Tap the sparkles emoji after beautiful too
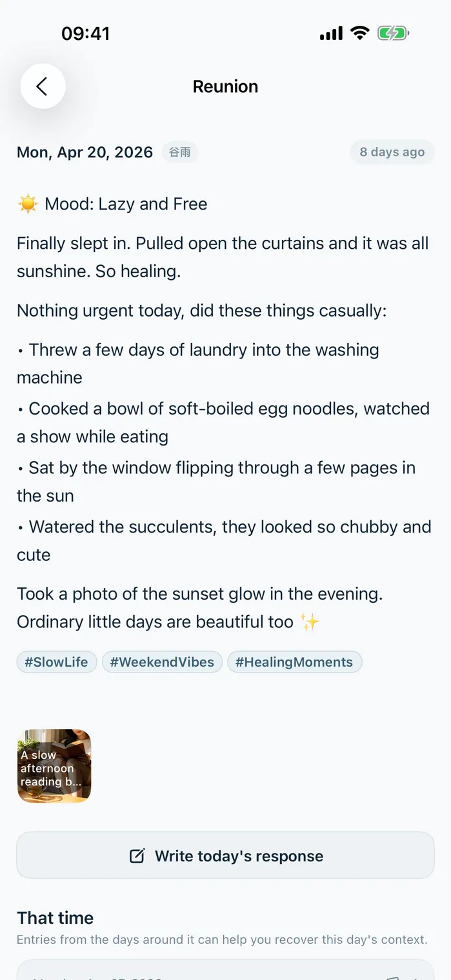 (310, 622)
